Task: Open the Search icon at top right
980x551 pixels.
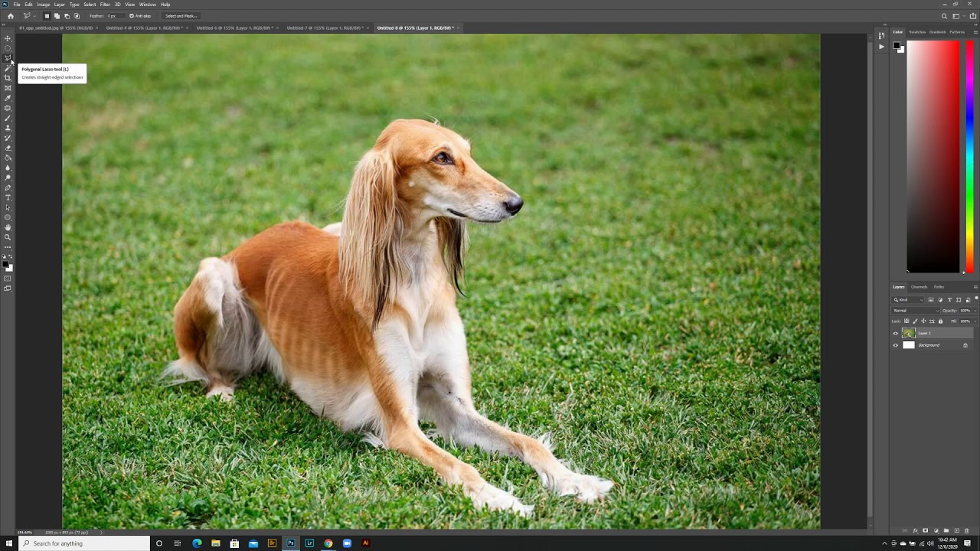Action: pyautogui.click(x=944, y=16)
